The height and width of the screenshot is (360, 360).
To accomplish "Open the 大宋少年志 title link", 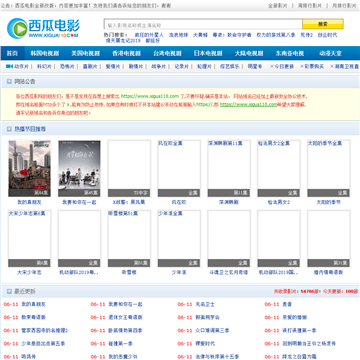I will pyautogui.click(x=29, y=272).
